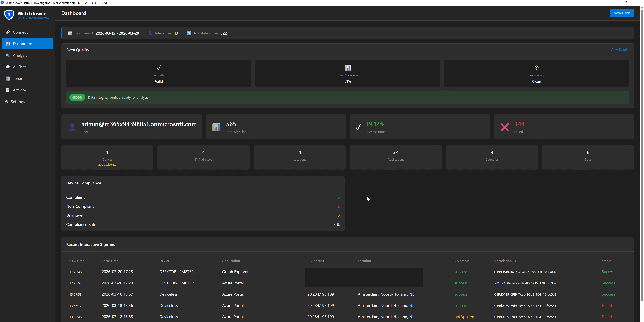Image resolution: width=644 pixels, height=322 pixels.
Task: Select the Connect link icon in sidebar
Action: pyautogui.click(x=8, y=32)
